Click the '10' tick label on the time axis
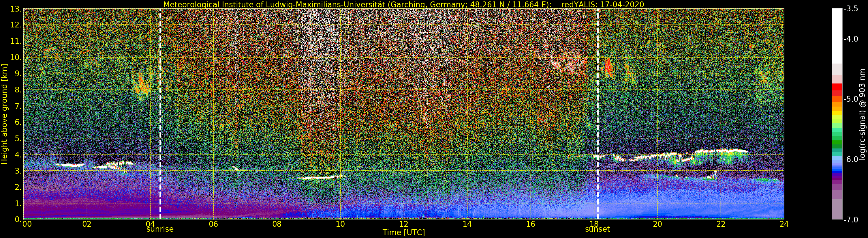Viewport: 868px width, 238px height. tap(340, 224)
